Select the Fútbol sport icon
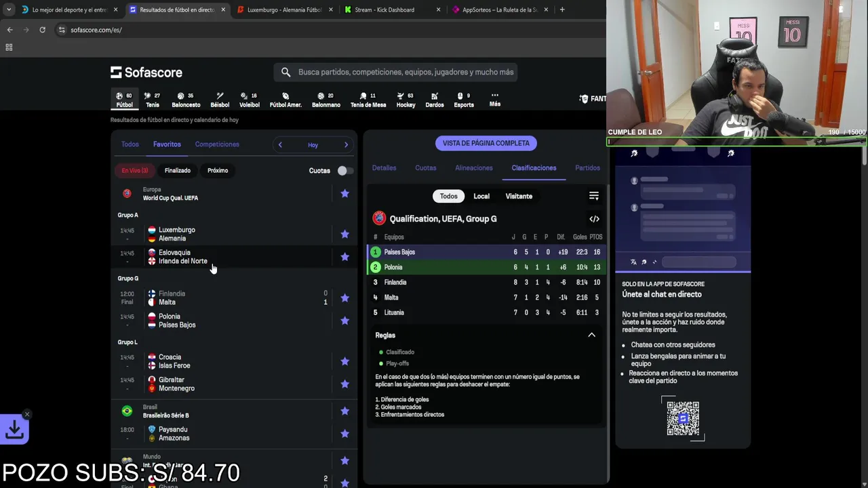The width and height of the screenshot is (868, 488). (124, 100)
